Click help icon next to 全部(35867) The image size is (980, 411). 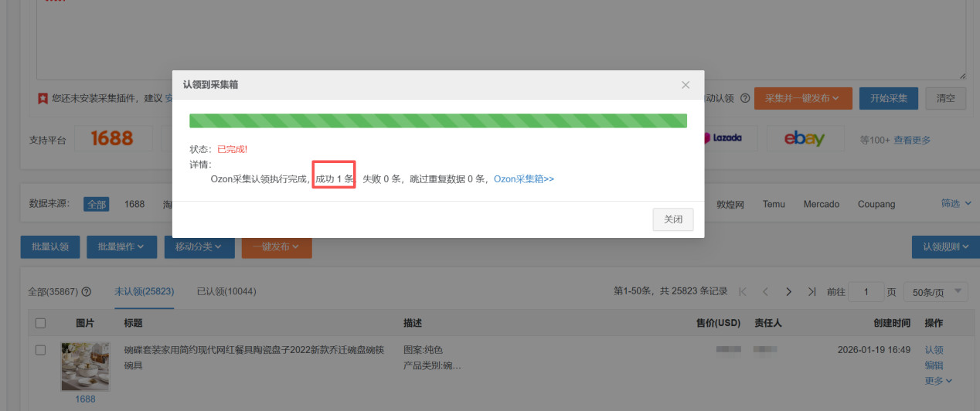click(87, 292)
